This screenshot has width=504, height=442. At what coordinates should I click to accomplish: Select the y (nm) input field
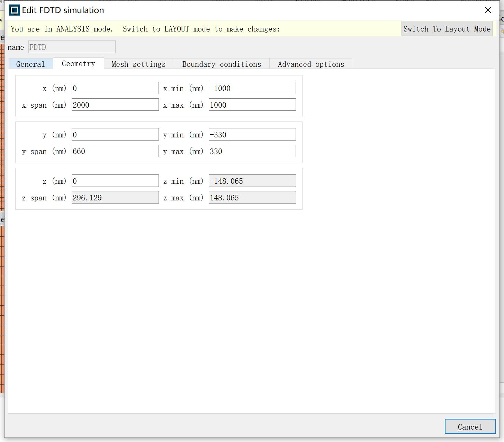point(115,134)
